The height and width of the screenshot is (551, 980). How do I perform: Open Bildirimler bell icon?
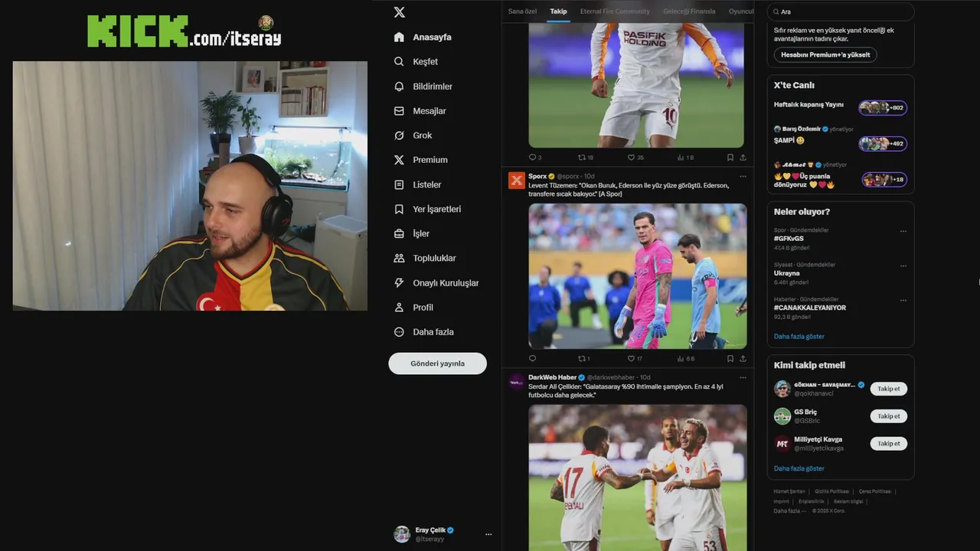tap(399, 86)
